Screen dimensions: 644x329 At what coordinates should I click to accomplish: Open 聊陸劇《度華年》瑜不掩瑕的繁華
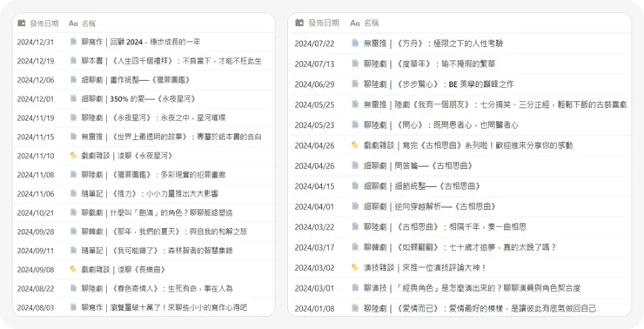pyautogui.click(x=430, y=64)
